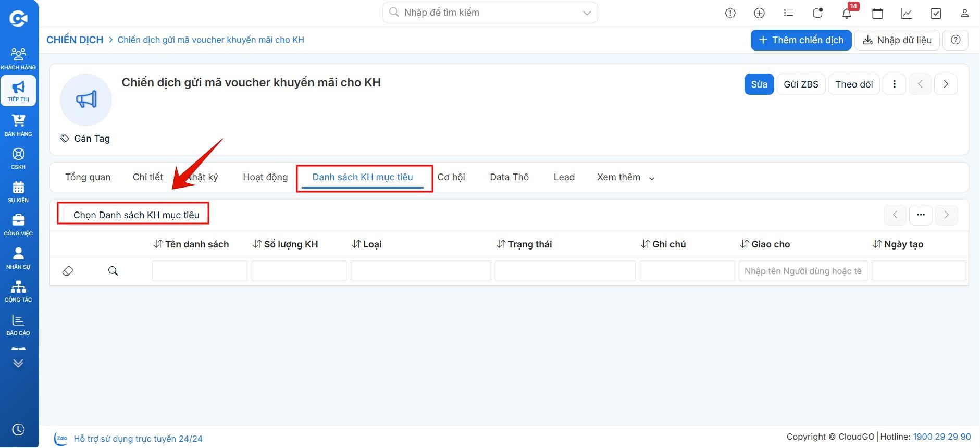Click the help question mark icon
Screen dimensions: 980x448
956,40
